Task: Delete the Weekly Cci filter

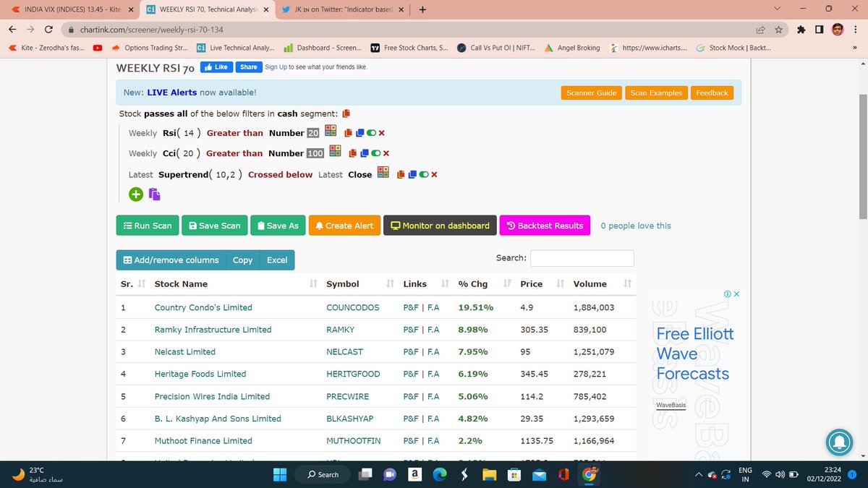Action: click(386, 153)
